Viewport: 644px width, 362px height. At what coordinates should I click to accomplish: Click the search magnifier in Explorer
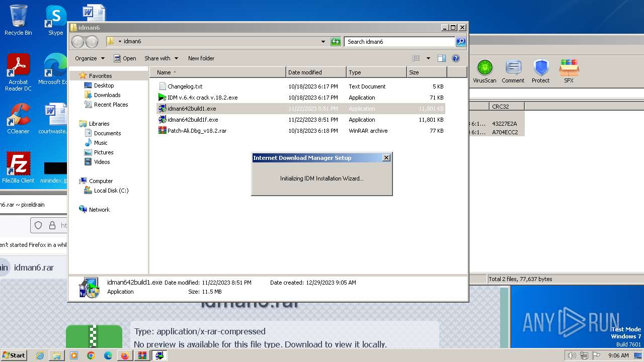(x=460, y=42)
